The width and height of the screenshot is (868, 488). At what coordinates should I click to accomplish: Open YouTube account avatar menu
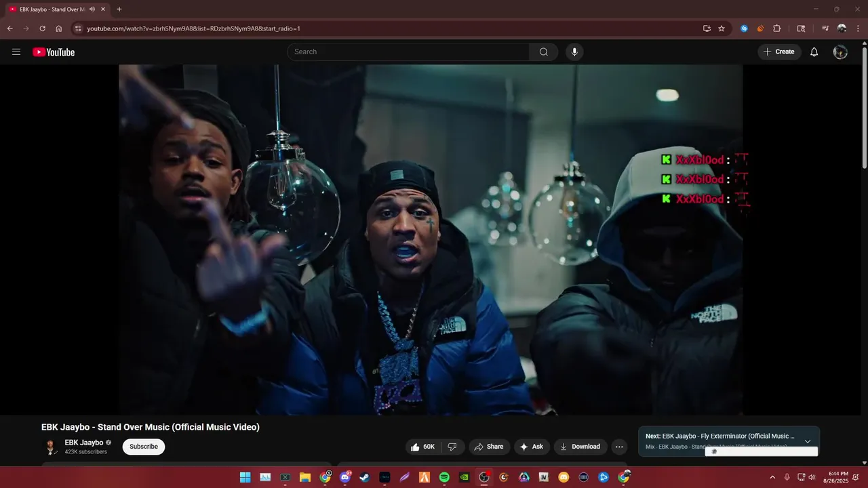point(840,52)
